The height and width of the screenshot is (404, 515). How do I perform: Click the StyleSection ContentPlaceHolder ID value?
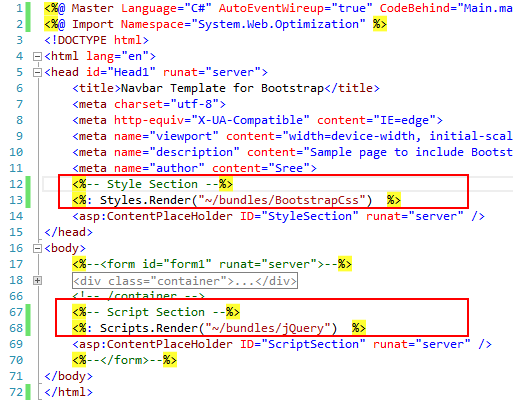[x=310, y=216]
